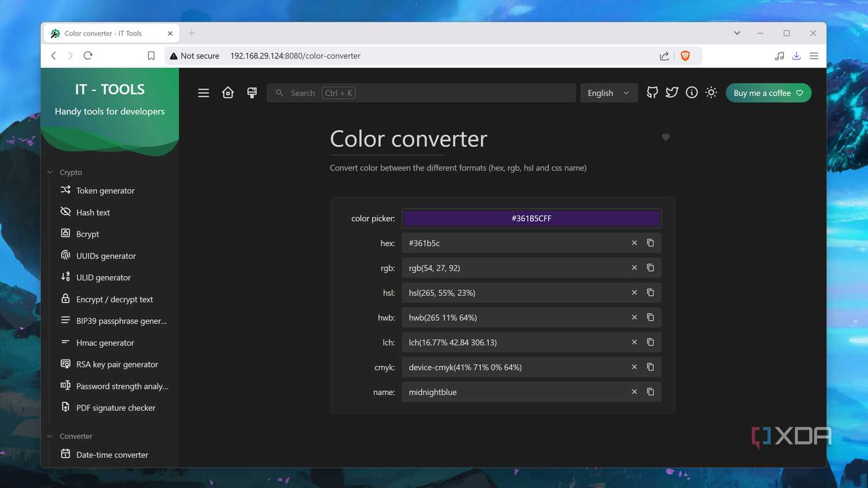Image resolution: width=868 pixels, height=488 pixels.
Task: Toggle the sidebar hamburger menu
Action: 204,93
